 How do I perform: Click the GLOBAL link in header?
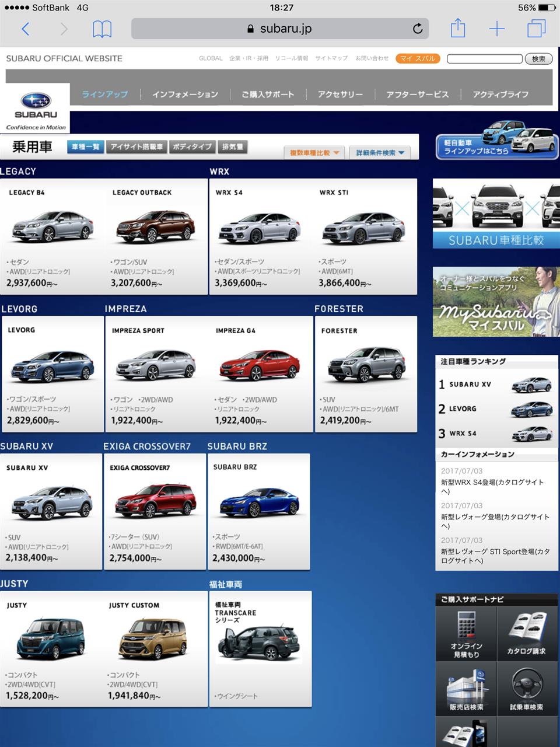point(211,58)
